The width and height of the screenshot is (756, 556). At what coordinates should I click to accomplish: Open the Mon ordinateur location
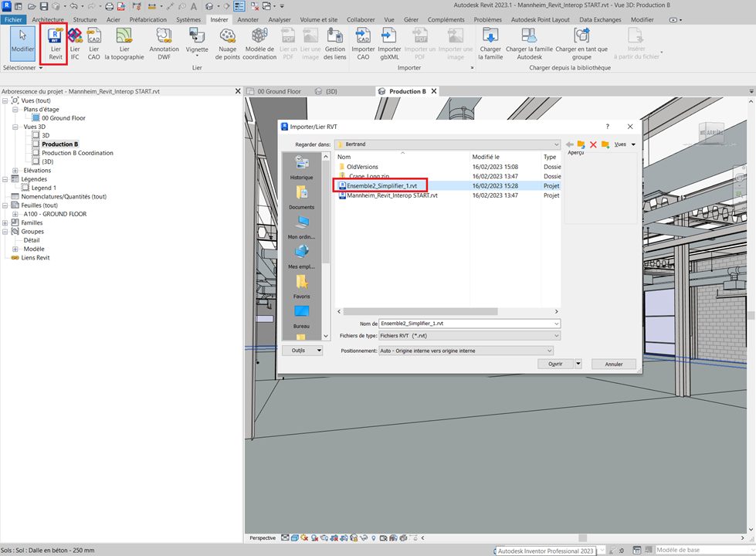[x=301, y=226]
